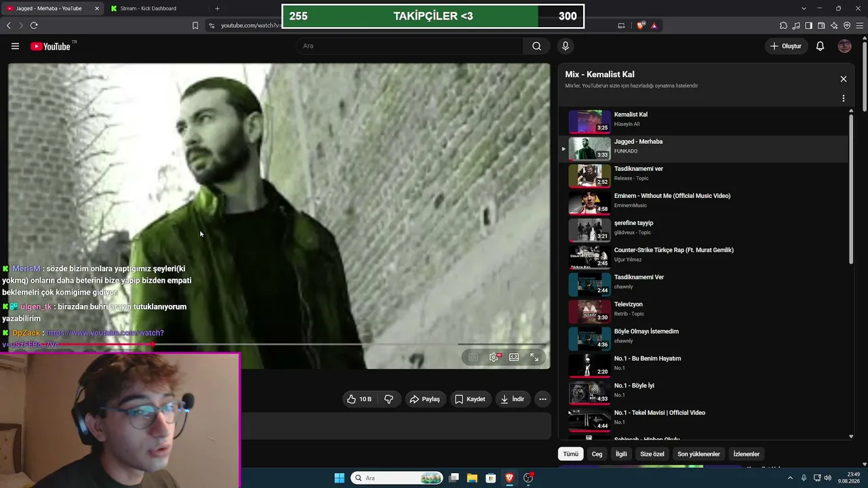Open Brave Rewards triangle icon

pos(654,26)
